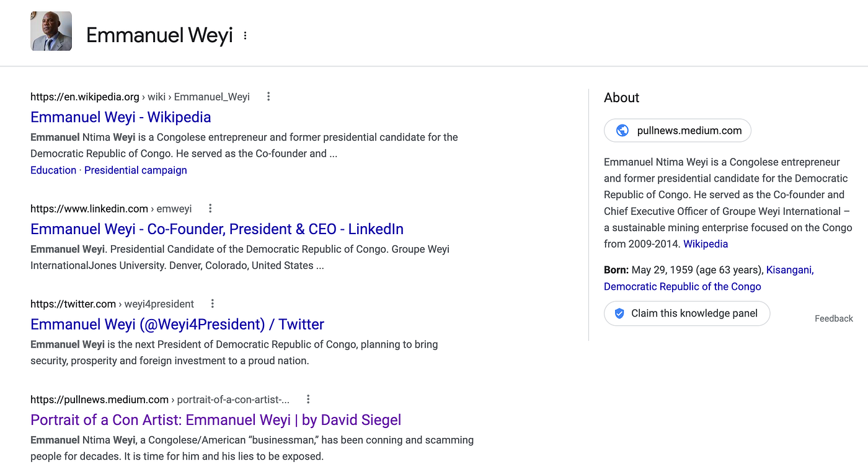Open the @Weyi4President Twitter result

point(177,325)
